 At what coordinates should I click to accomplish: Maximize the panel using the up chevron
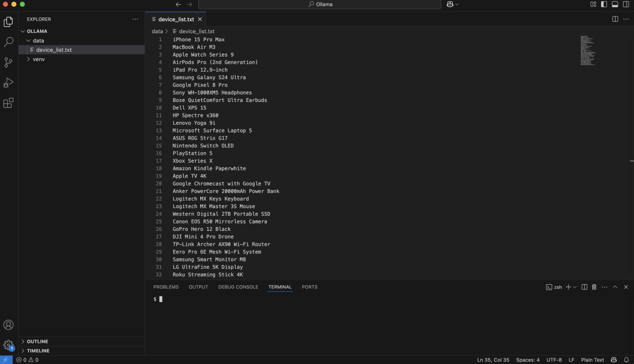click(615, 287)
